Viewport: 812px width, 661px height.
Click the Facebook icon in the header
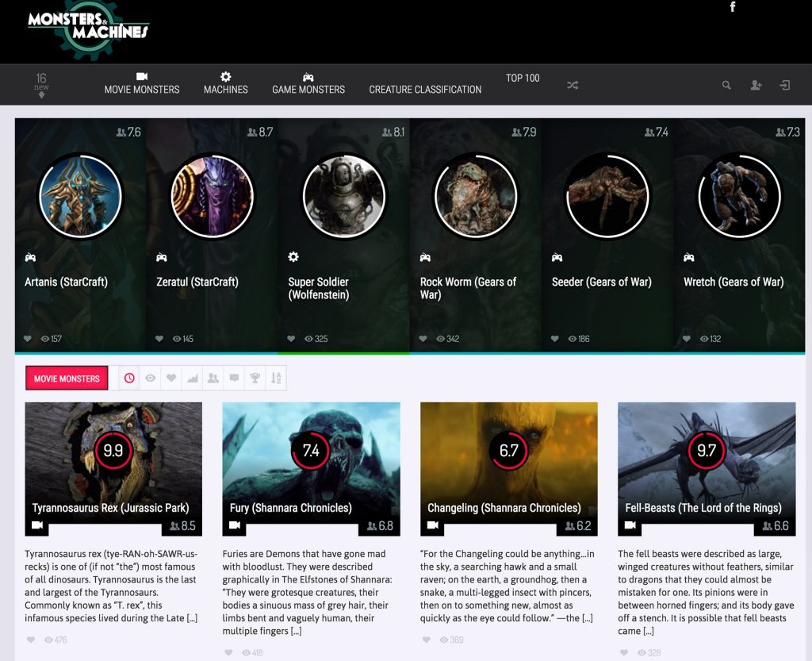(733, 7)
